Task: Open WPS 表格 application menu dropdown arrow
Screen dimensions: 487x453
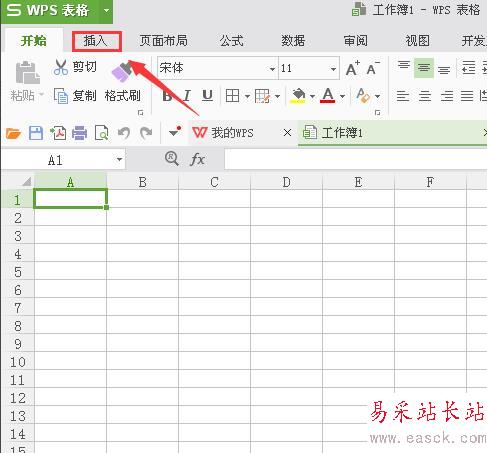Action: 106,11
